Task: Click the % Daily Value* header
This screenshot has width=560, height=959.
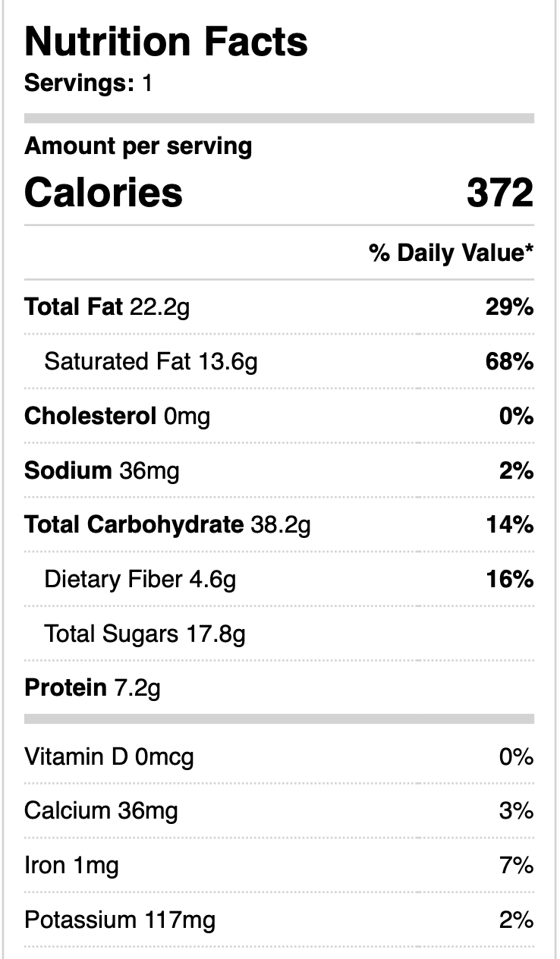Action: (x=451, y=253)
